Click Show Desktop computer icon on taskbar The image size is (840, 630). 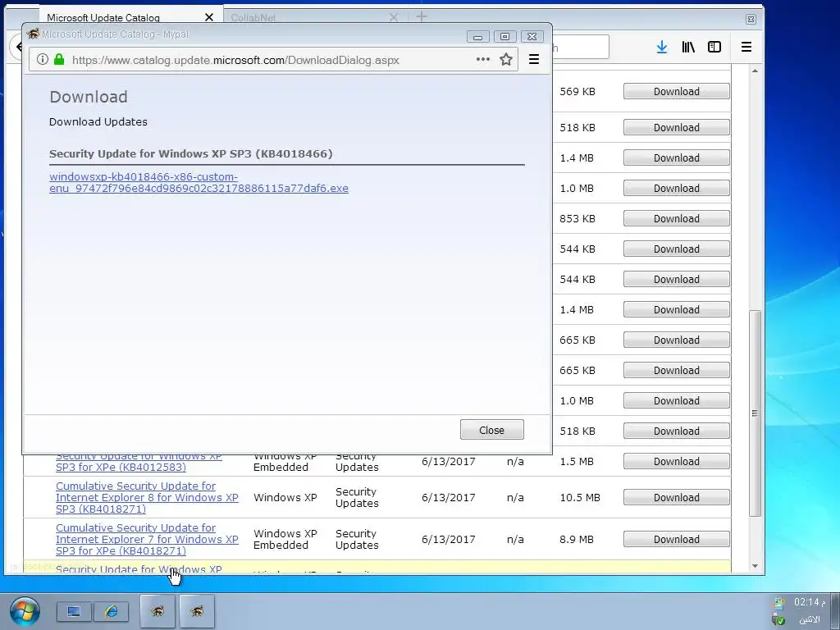point(74,611)
